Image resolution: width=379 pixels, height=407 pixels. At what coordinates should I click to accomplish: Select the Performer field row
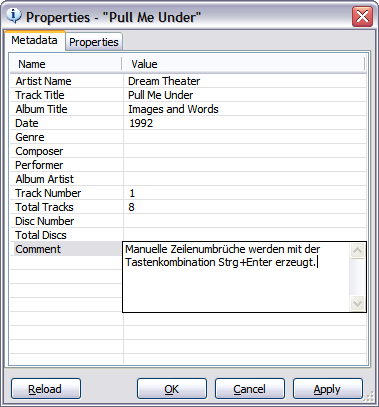tap(188, 165)
